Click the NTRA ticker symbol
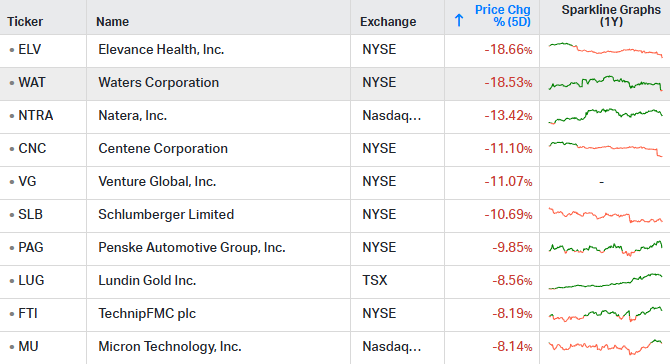670x364 pixels. (x=35, y=115)
